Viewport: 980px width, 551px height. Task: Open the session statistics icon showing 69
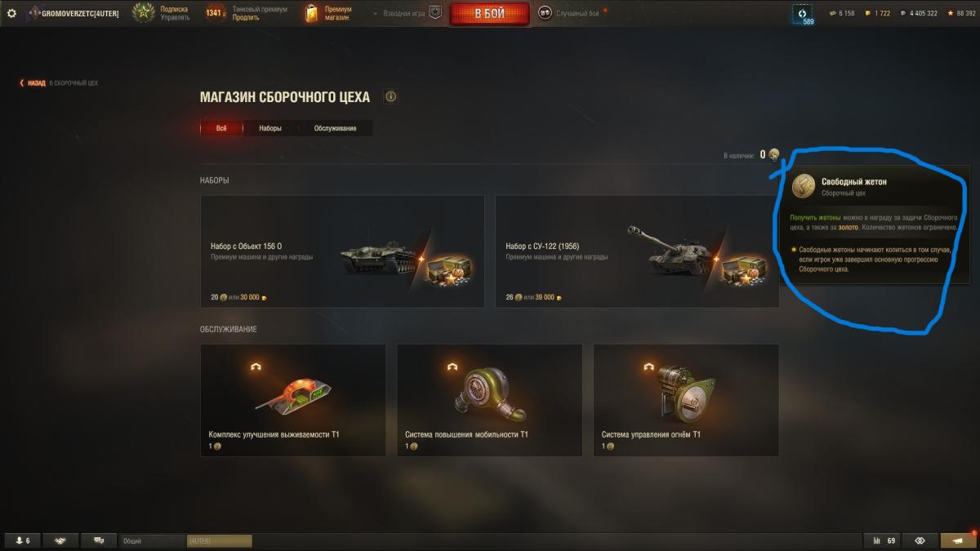pyautogui.click(x=884, y=540)
